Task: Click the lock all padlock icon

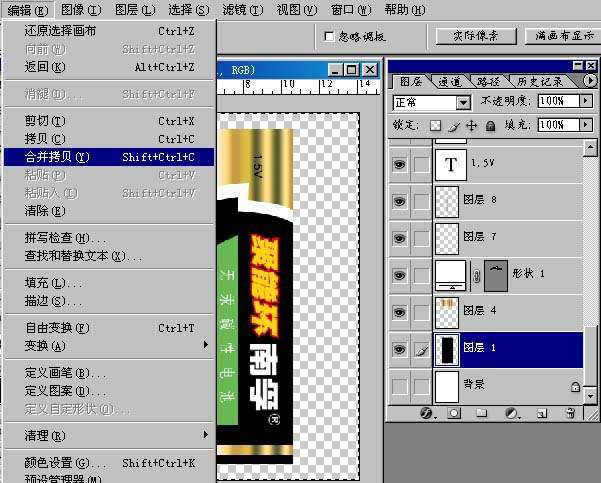Action: click(489, 126)
